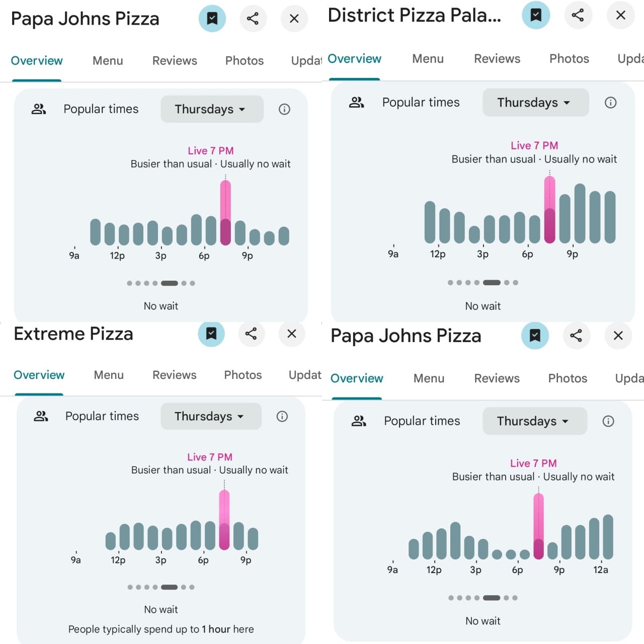Share the District Pizza Palace listing
The height and width of the screenshot is (644, 644).
pyautogui.click(x=578, y=15)
